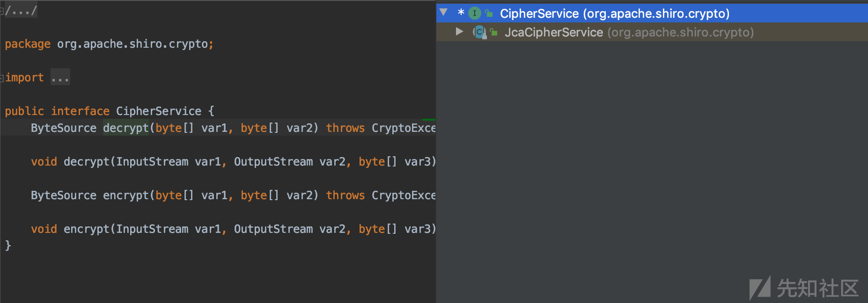Click the void encrypt InputStream method
The image size is (868, 303).
pos(87,229)
